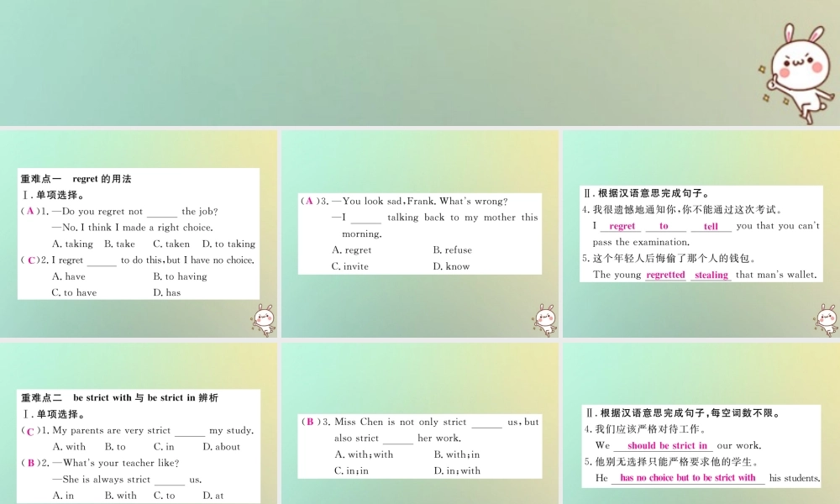Open the slide with 'Miss Chen is not only strict' question

(x=420, y=423)
